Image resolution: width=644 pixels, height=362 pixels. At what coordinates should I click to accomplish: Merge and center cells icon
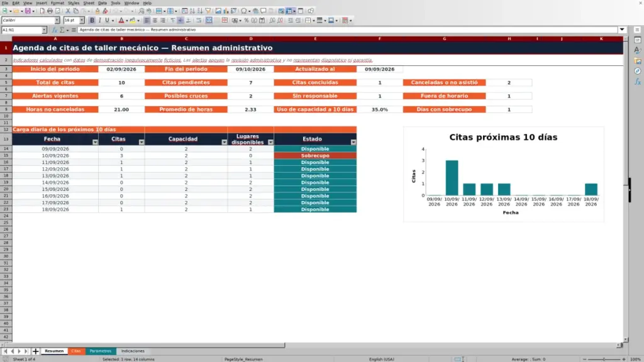(209, 21)
